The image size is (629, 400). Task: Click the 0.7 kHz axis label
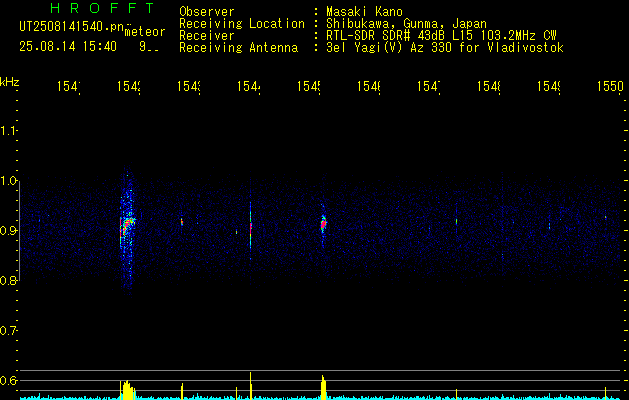(8, 330)
